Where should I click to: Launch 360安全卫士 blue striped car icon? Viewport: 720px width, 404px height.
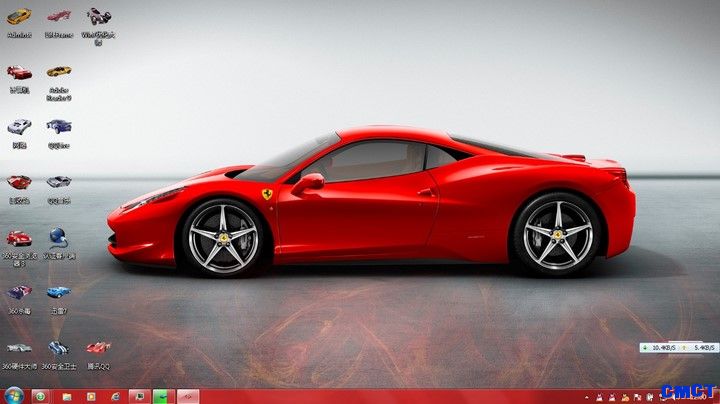pyautogui.click(x=59, y=348)
